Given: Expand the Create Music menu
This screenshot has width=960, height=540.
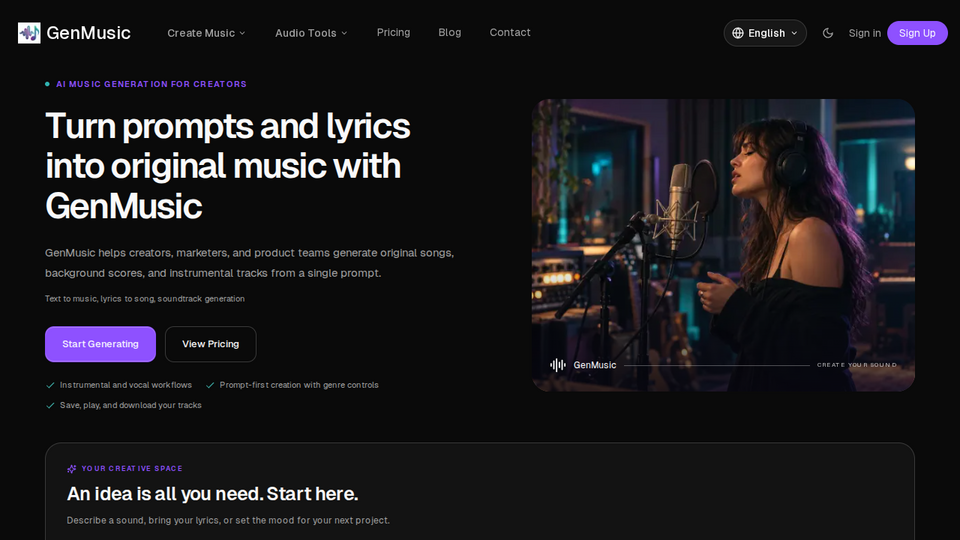Looking at the screenshot, I should 206,33.
